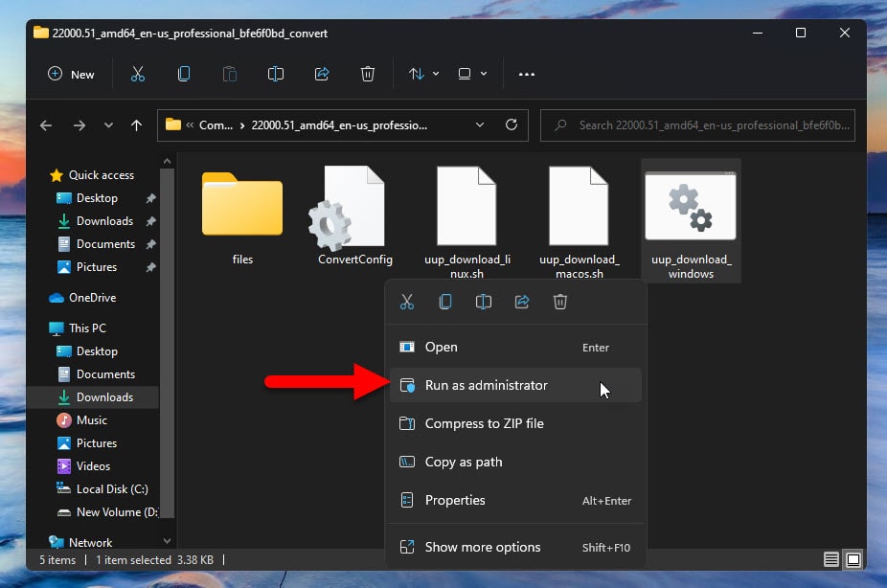The image size is (887, 588).
Task: Select Run as administrator
Action: pyautogui.click(x=487, y=385)
